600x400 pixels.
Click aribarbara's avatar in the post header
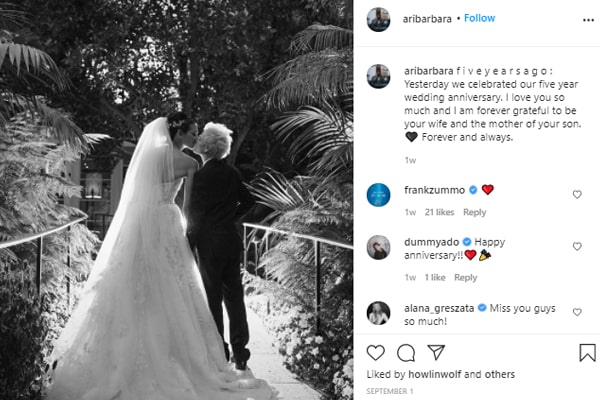pos(378,19)
